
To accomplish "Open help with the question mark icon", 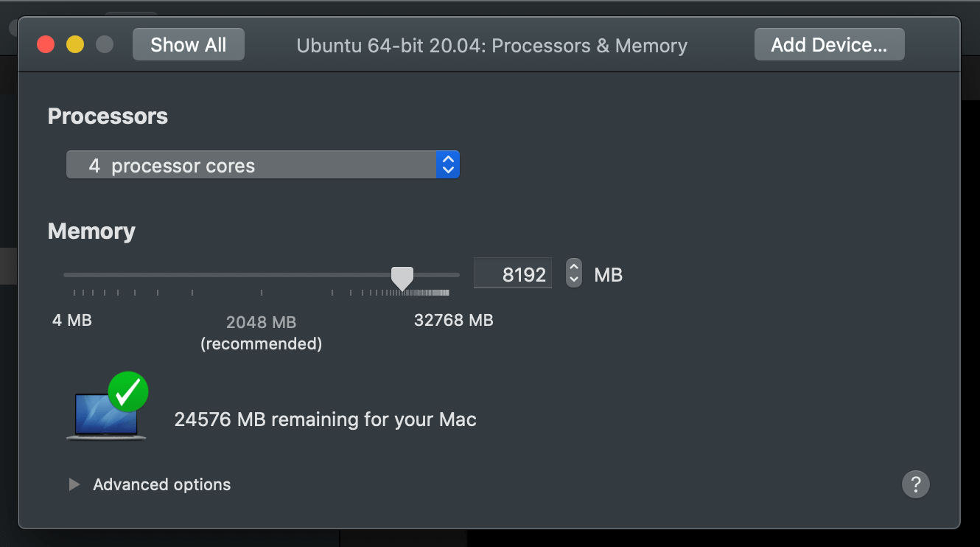I will 915,484.
